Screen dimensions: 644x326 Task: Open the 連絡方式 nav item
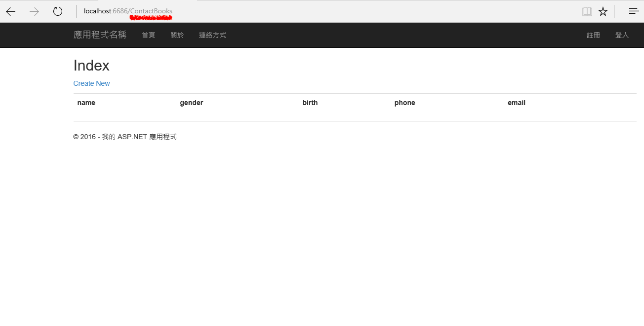coord(212,35)
